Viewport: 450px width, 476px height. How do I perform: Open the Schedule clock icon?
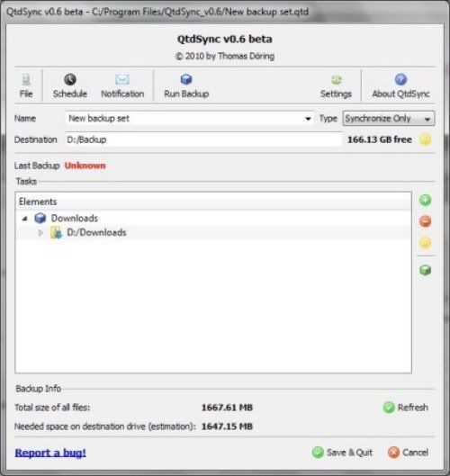pos(70,79)
